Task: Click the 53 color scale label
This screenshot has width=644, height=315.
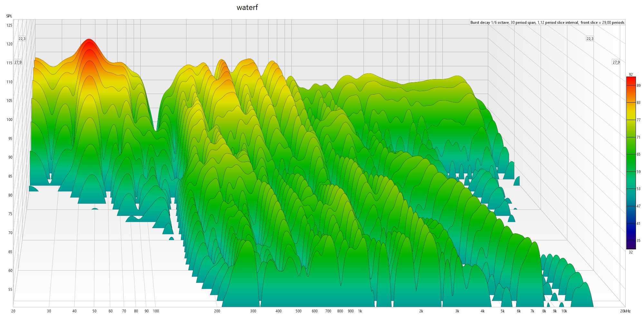Action: [639, 189]
